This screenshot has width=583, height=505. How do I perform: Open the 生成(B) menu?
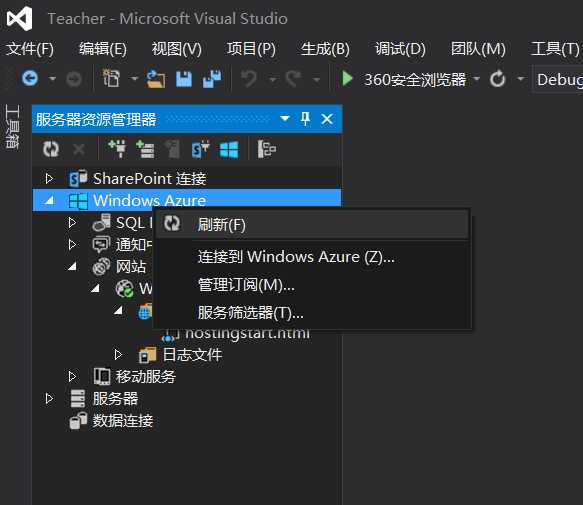(325, 49)
